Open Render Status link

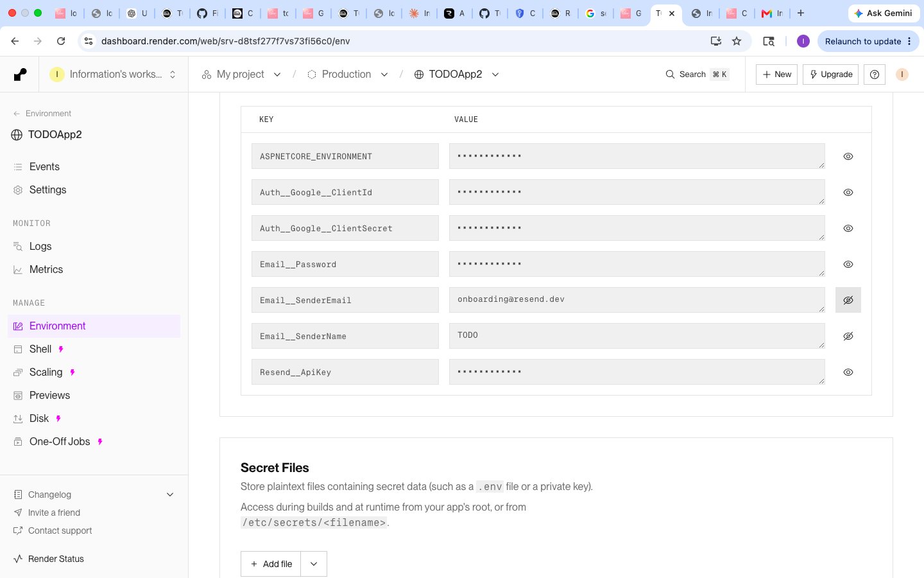(56, 559)
